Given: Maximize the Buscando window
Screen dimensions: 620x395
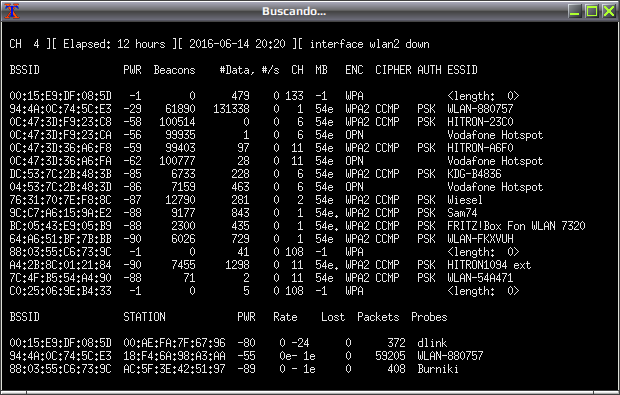Looking at the screenshot, I should pos(592,11).
